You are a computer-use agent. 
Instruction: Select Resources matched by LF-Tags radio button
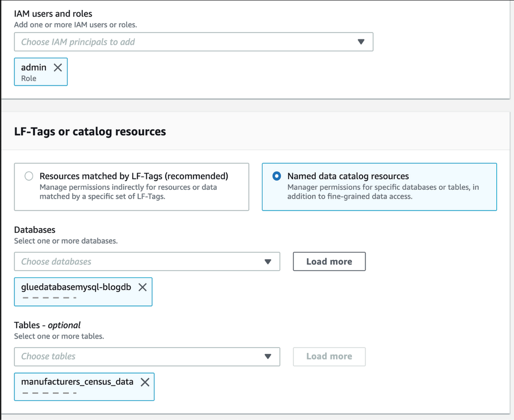coord(29,176)
